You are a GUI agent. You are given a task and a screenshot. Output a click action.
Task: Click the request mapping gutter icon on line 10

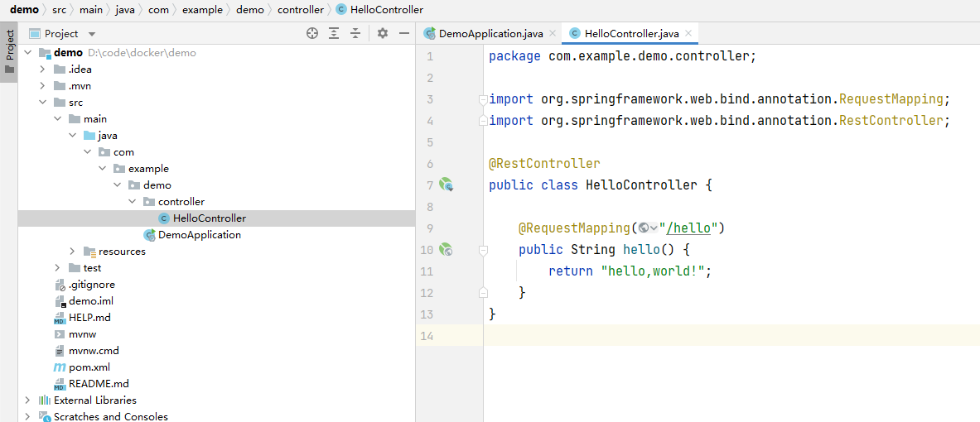point(446,250)
